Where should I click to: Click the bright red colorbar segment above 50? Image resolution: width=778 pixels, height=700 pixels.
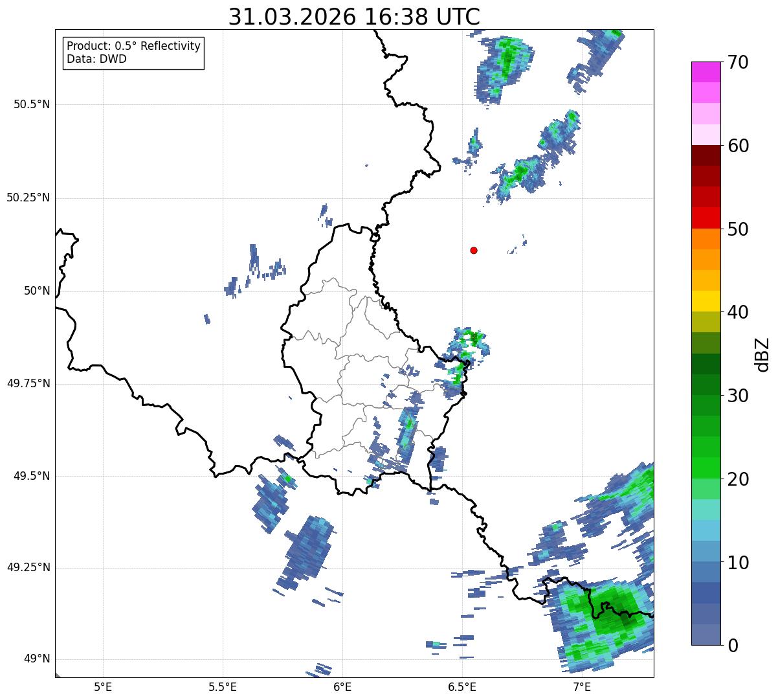click(x=706, y=218)
